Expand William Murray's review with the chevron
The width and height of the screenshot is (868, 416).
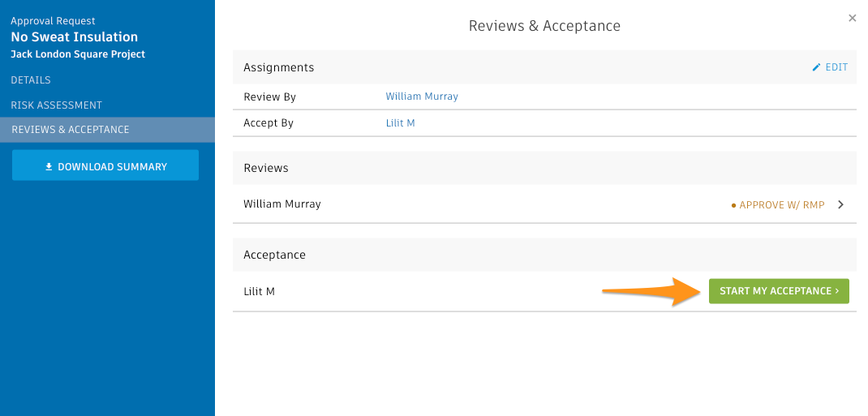tap(841, 204)
